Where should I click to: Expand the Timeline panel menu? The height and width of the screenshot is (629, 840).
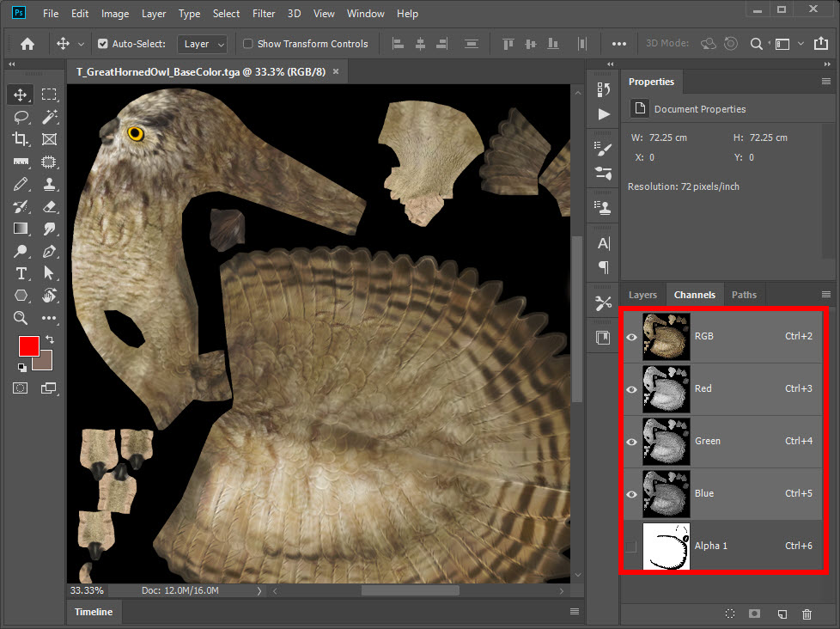point(575,612)
